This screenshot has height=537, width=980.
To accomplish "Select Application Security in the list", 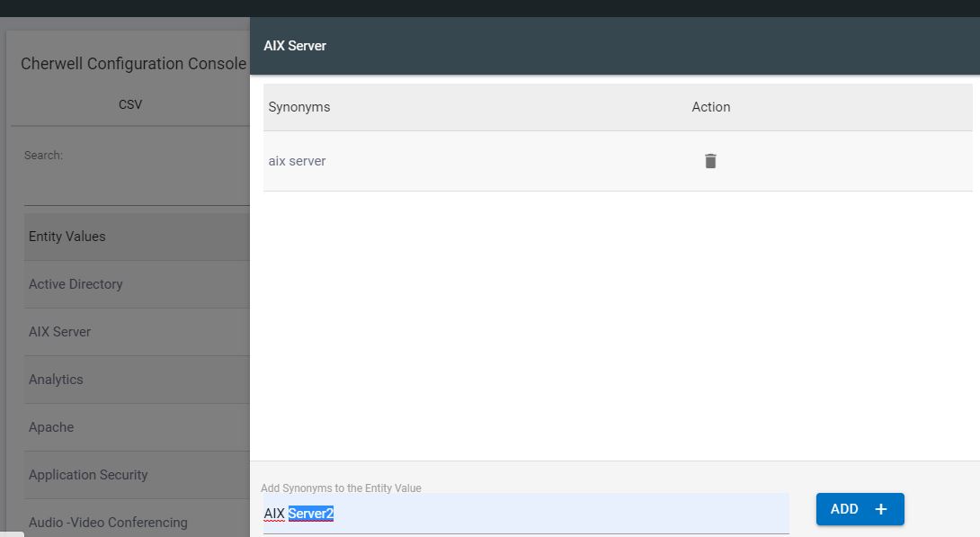I will pyautogui.click(x=88, y=475).
